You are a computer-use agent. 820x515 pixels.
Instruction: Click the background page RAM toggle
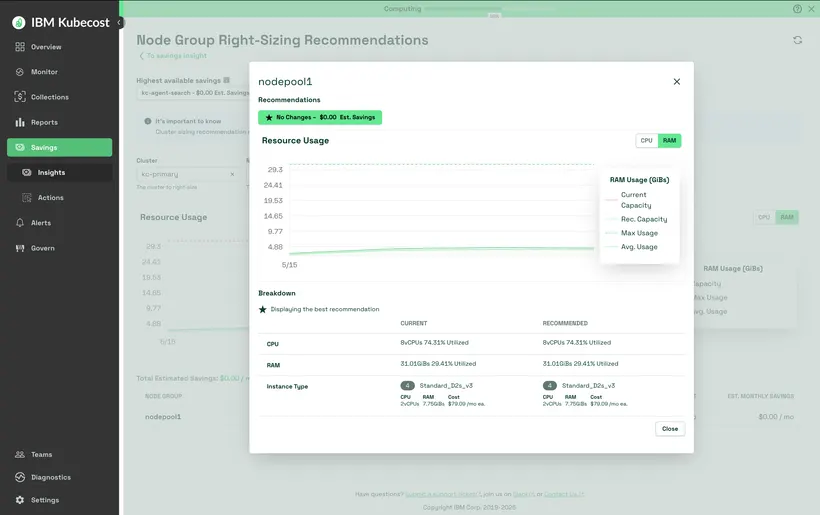[x=787, y=218]
